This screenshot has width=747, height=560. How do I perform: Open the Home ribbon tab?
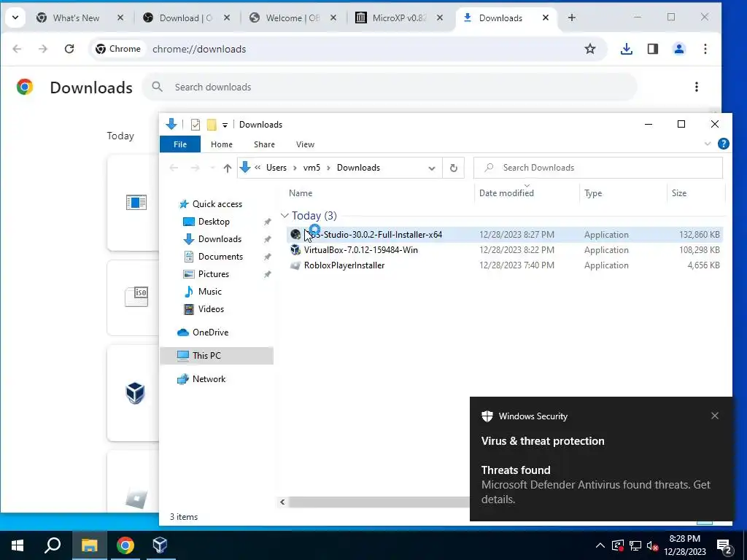click(x=222, y=144)
